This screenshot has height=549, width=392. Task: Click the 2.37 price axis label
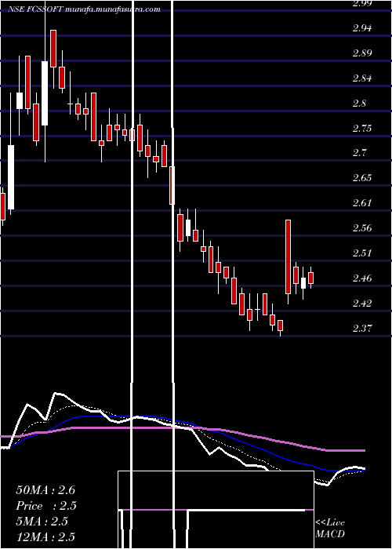[362, 329]
